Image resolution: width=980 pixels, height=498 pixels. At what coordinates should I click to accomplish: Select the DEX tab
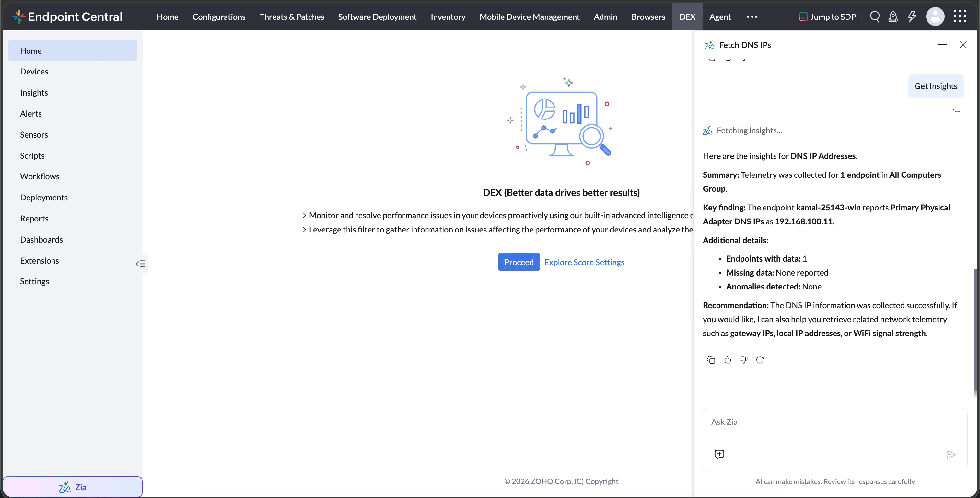pyautogui.click(x=687, y=17)
